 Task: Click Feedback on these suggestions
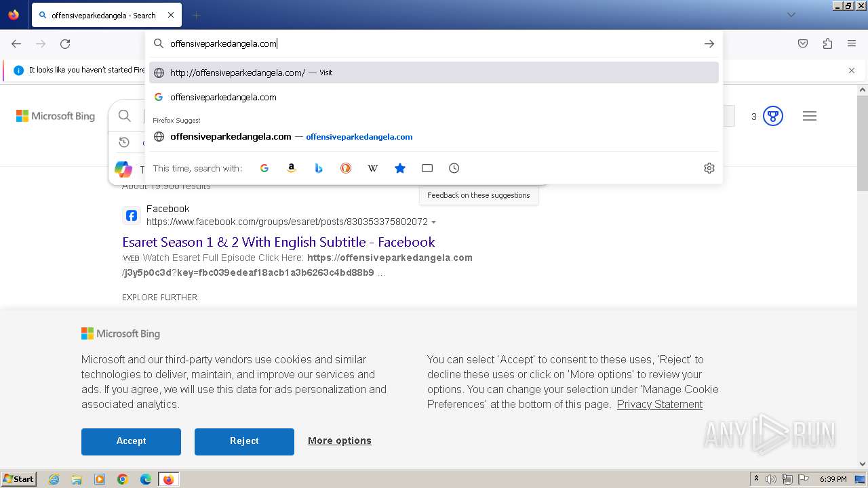click(479, 195)
